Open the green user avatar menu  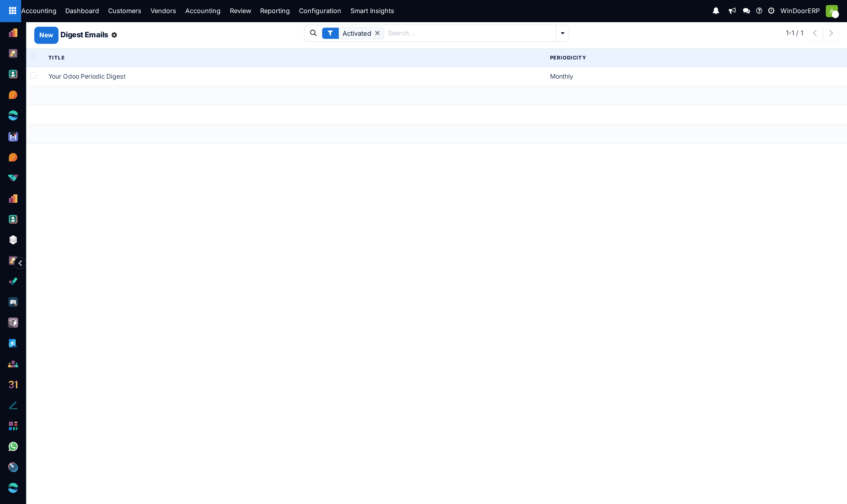point(832,11)
